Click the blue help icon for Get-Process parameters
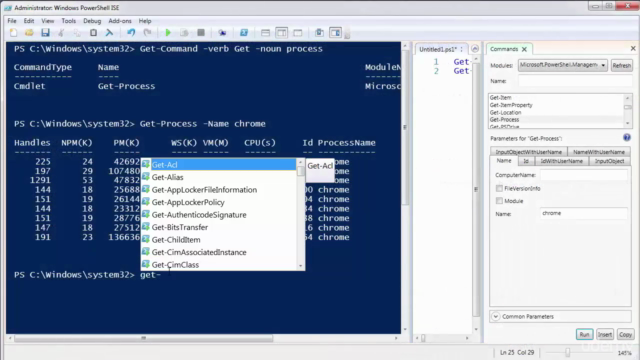Viewport: 640px width, 360px height. (x=627, y=138)
